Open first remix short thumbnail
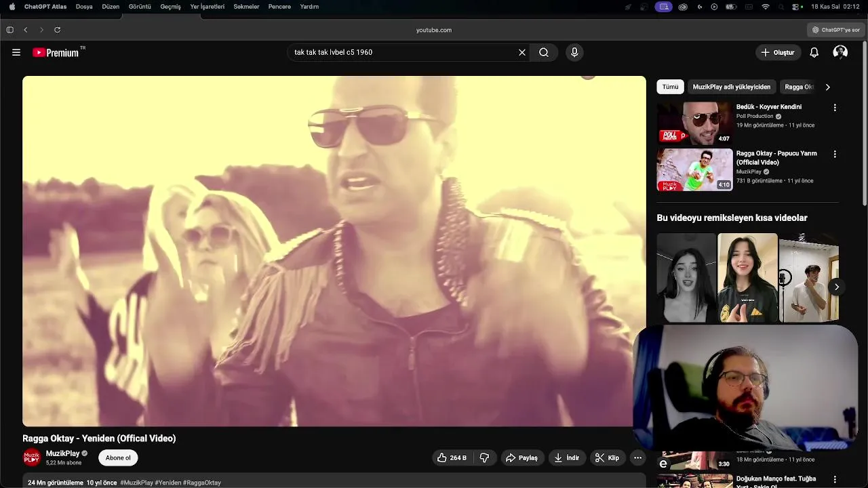868x488 pixels. tap(686, 278)
